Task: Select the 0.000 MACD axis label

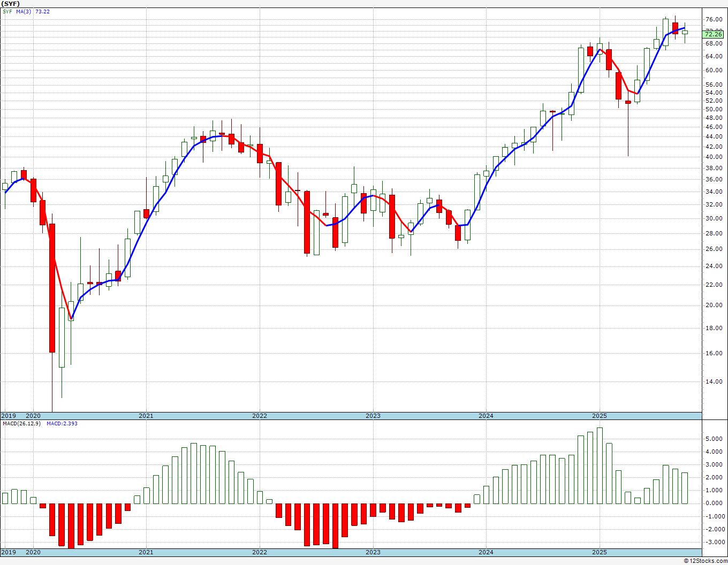Action: 715,503
